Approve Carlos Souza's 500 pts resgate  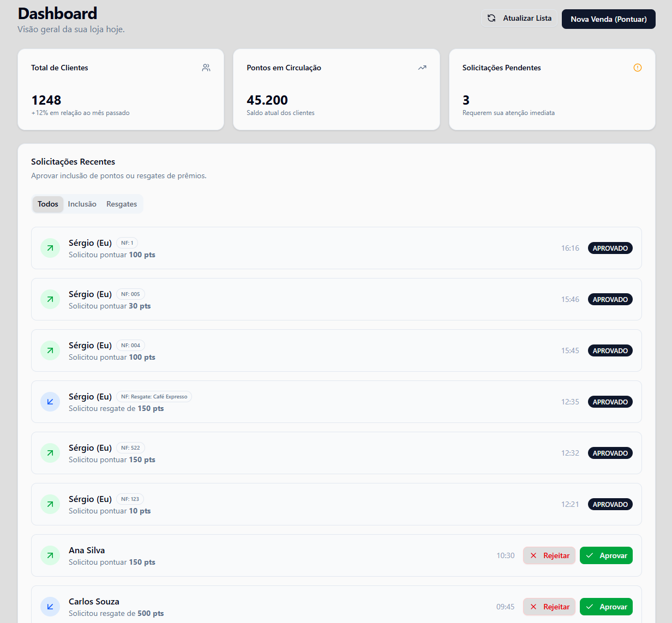pos(606,607)
